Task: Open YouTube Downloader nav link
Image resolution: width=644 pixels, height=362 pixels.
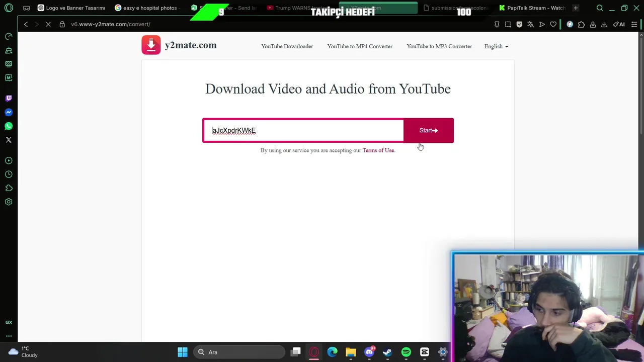Action: click(x=287, y=46)
